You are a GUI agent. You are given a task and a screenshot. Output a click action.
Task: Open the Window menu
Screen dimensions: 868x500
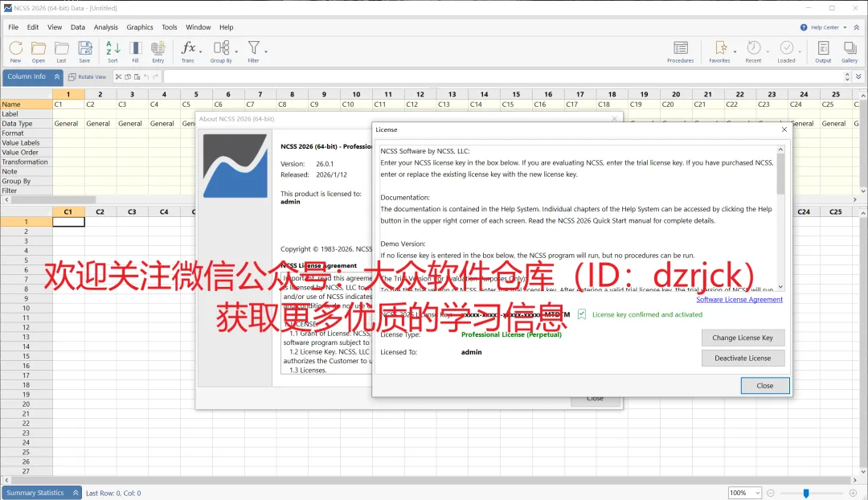point(199,27)
